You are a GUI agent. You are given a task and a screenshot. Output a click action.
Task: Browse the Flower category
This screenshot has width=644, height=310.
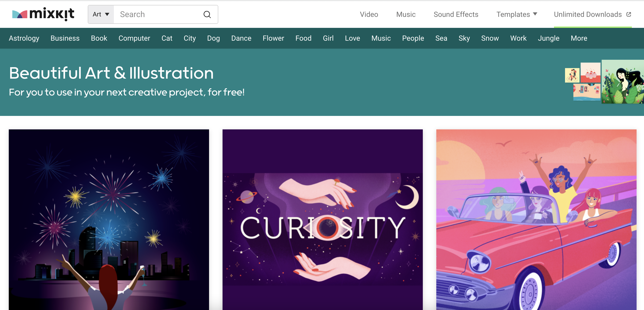tap(273, 38)
